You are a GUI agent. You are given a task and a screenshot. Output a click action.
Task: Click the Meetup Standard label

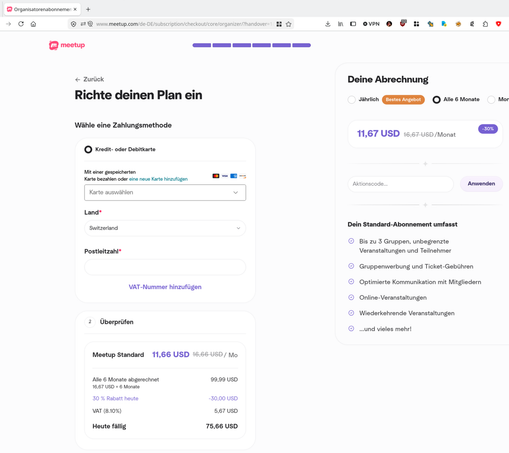(118, 355)
